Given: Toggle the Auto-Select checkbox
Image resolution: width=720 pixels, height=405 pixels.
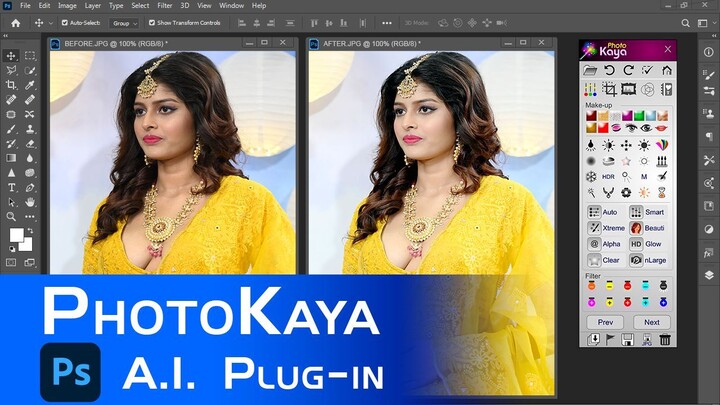Looking at the screenshot, I should pyautogui.click(x=65, y=22).
